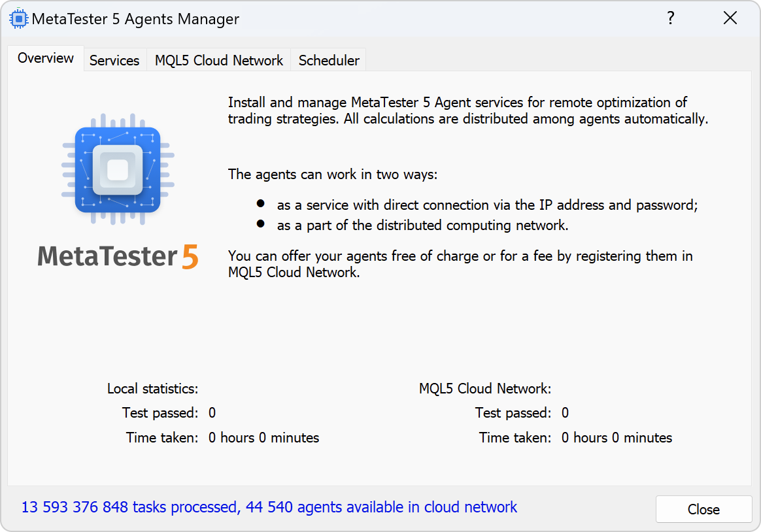Click the MetaTester 5 wordmark below the chip
The height and width of the screenshot is (532, 761).
pyautogui.click(x=118, y=257)
